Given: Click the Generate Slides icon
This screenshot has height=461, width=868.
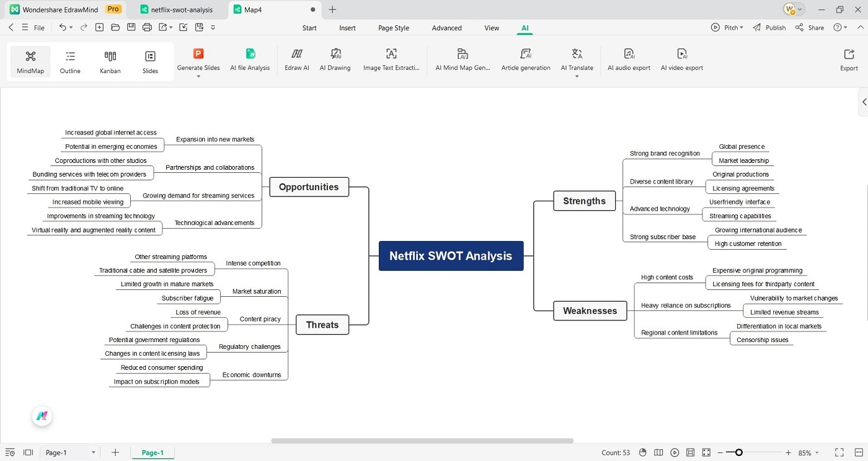Looking at the screenshot, I should pos(198,54).
